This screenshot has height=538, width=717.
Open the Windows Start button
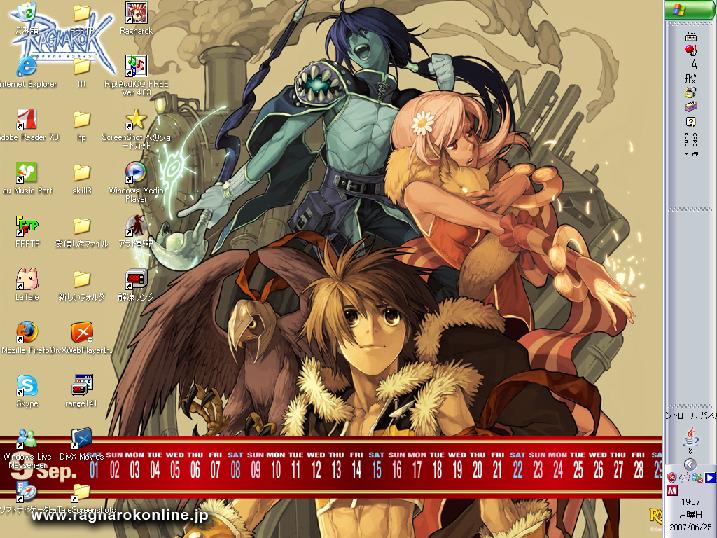(x=690, y=10)
